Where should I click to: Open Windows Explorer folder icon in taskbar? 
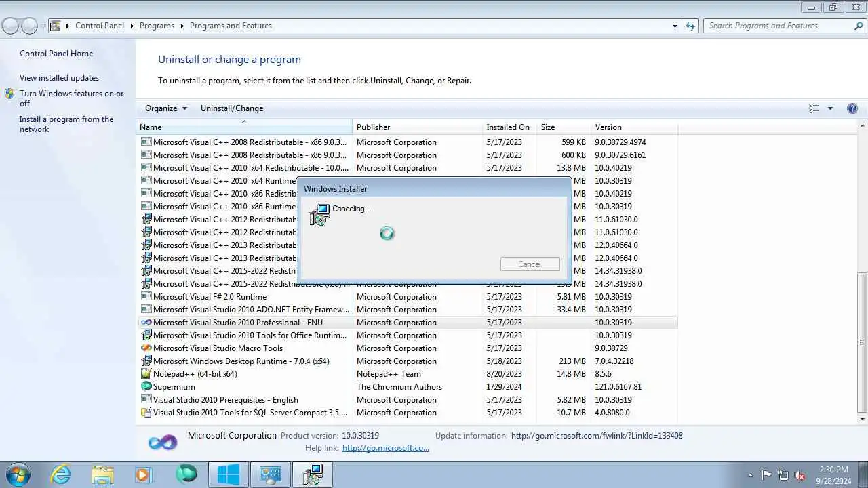point(102,474)
